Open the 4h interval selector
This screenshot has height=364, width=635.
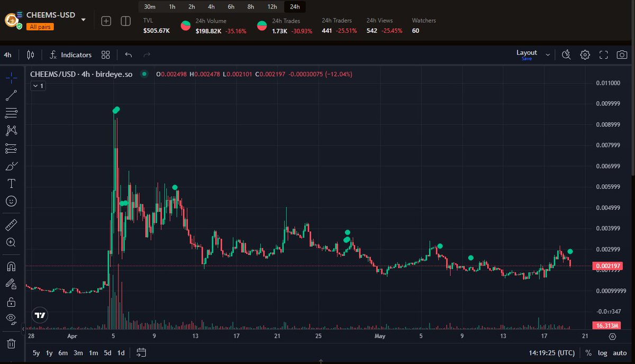tap(7, 54)
